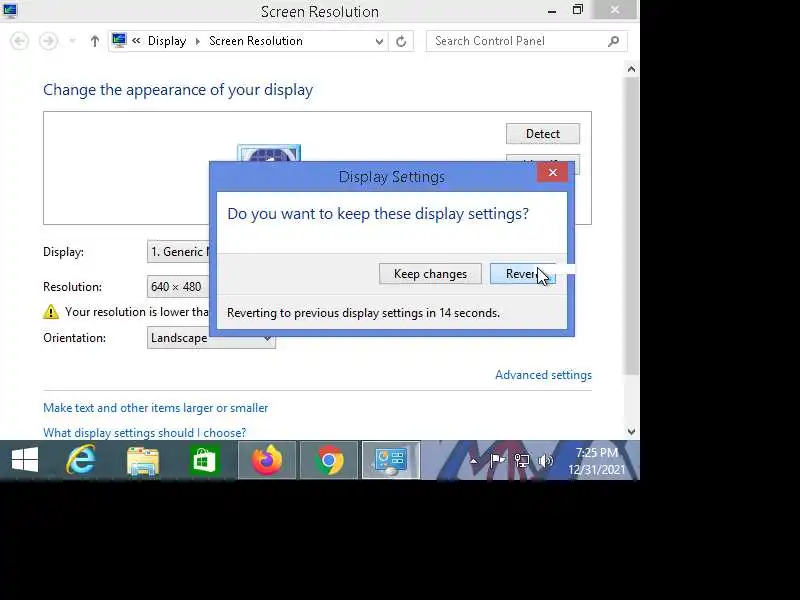Open the Windows Start button

click(x=24, y=460)
